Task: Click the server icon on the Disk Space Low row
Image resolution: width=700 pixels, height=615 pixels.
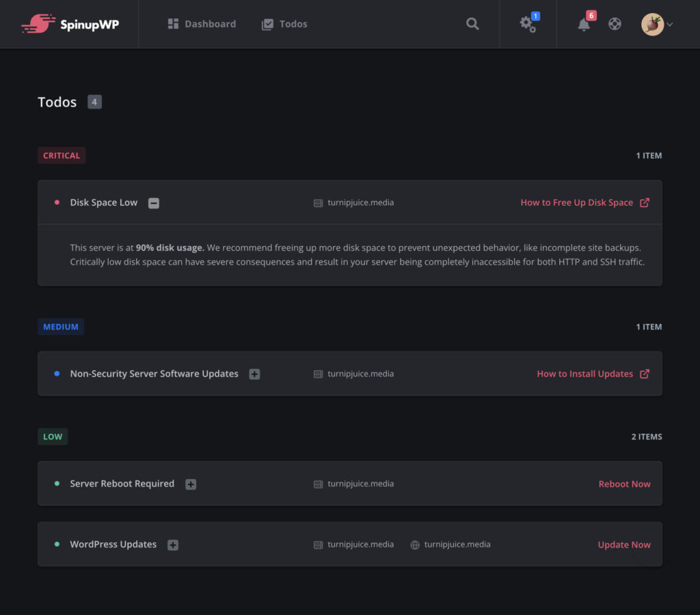Action: pos(318,202)
